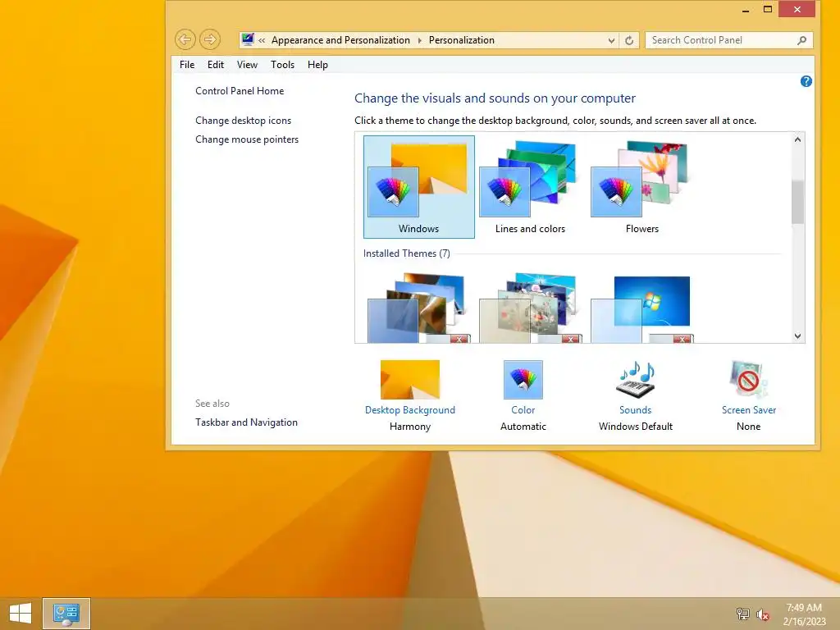This screenshot has height=630, width=840.
Task: Click the search magnifier icon
Action: 802,40
